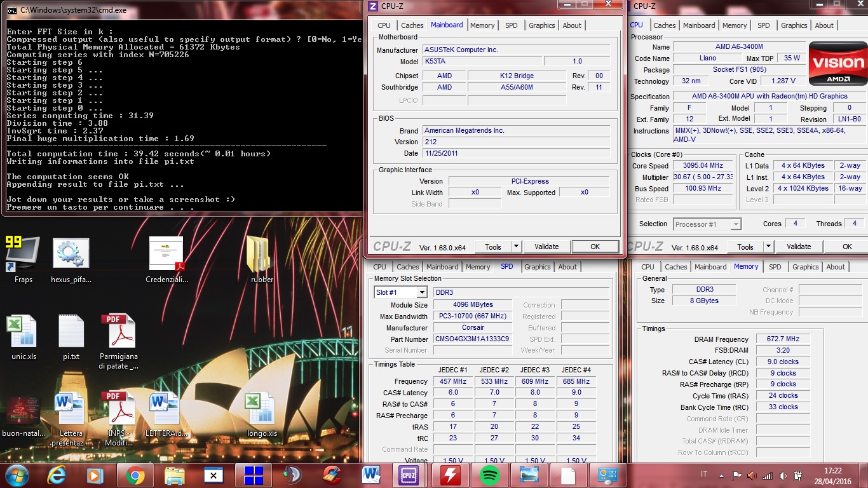Click the IT language indicator

point(704,475)
